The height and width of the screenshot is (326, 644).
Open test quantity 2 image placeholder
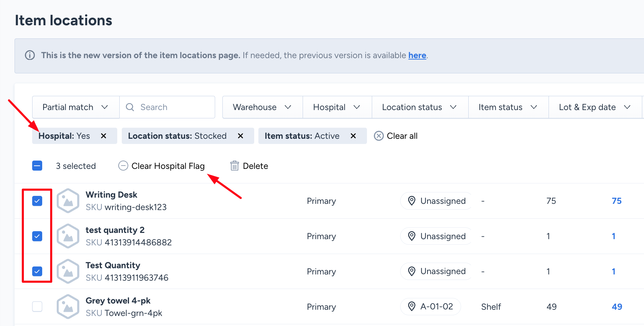(x=68, y=236)
